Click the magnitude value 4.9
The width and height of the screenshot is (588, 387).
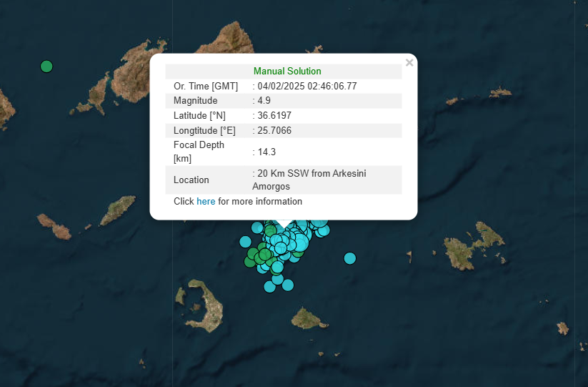point(264,101)
